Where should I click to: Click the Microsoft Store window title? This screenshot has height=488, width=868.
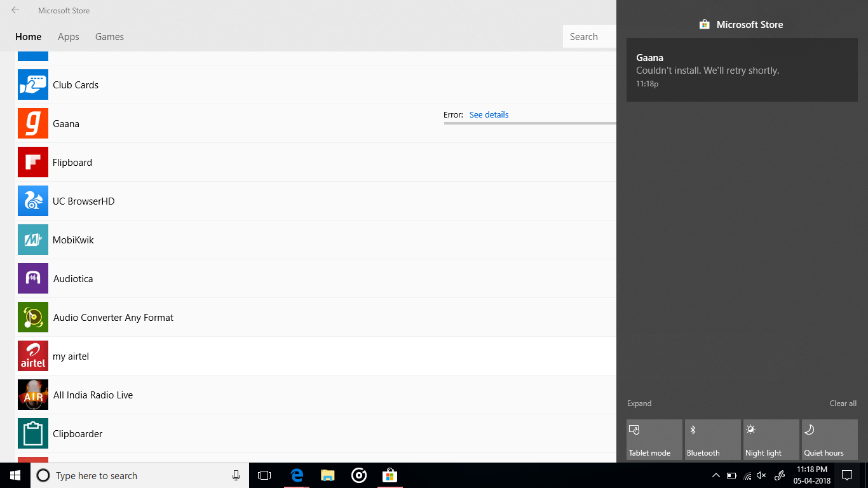coord(64,11)
